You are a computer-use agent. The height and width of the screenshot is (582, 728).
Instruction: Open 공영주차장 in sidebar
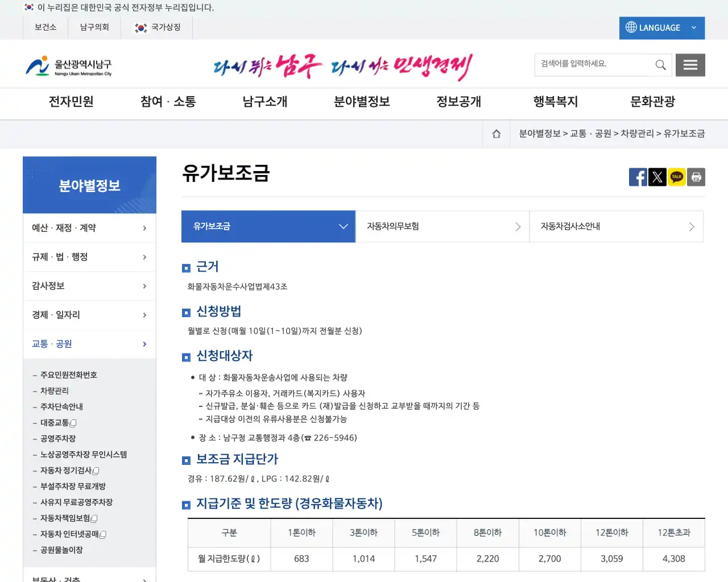pyautogui.click(x=58, y=439)
